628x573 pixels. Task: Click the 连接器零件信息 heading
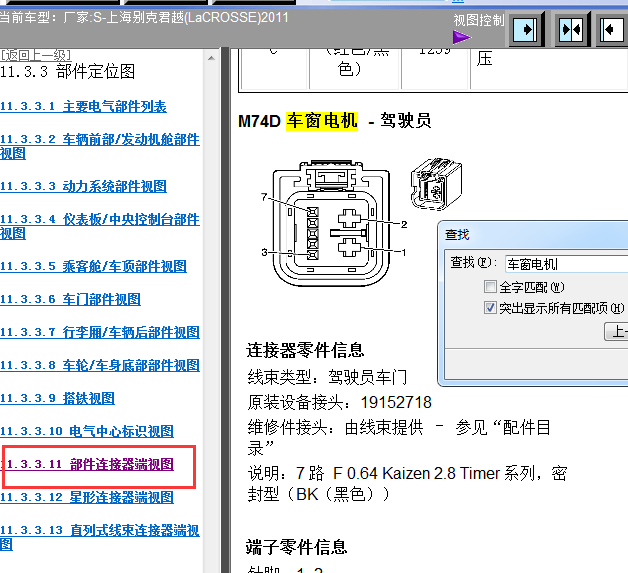pyautogui.click(x=305, y=350)
